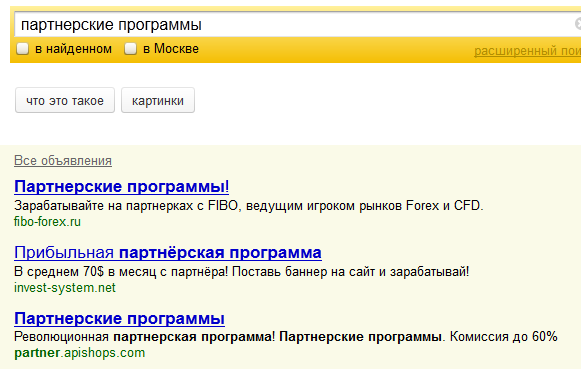Click the description 'В среднем 70$ в месяц'

pos(242,272)
